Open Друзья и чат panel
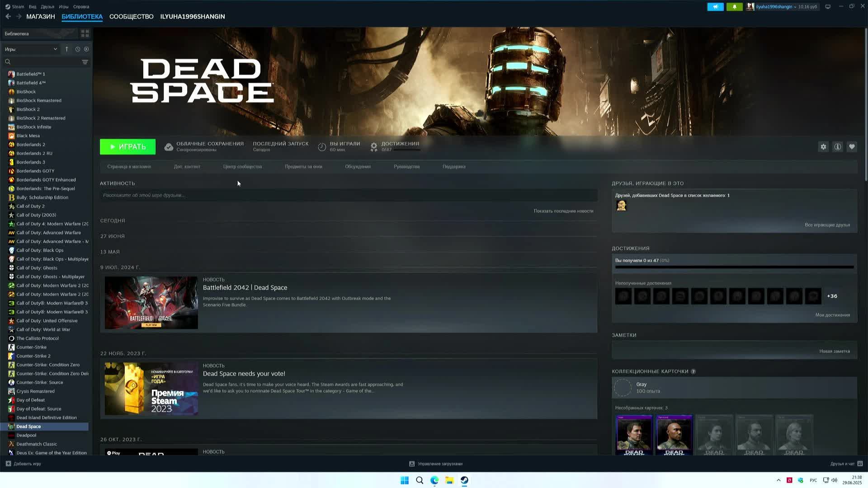This screenshot has width=868, height=488. point(846,464)
